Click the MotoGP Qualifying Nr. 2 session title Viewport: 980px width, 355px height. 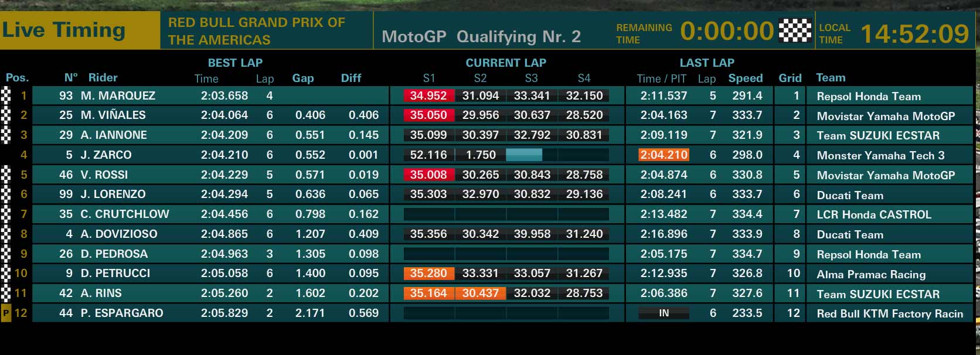point(481,36)
